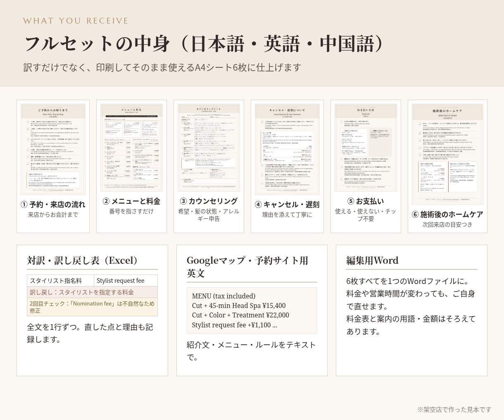The image size is (504, 420).
Task: Click the subtitle 希望・髪の状態・アレルギー申告
Action: tap(209, 215)
